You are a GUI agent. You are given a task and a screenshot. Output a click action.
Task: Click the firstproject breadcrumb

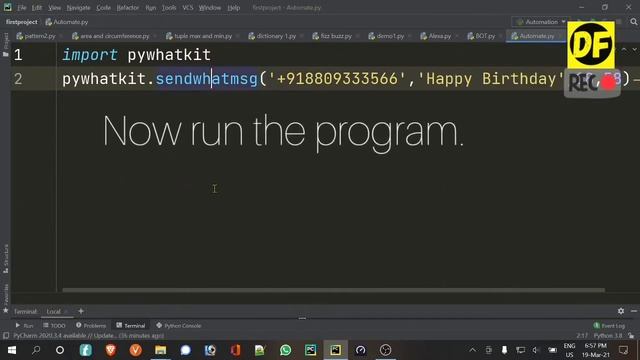pos(22,22)
